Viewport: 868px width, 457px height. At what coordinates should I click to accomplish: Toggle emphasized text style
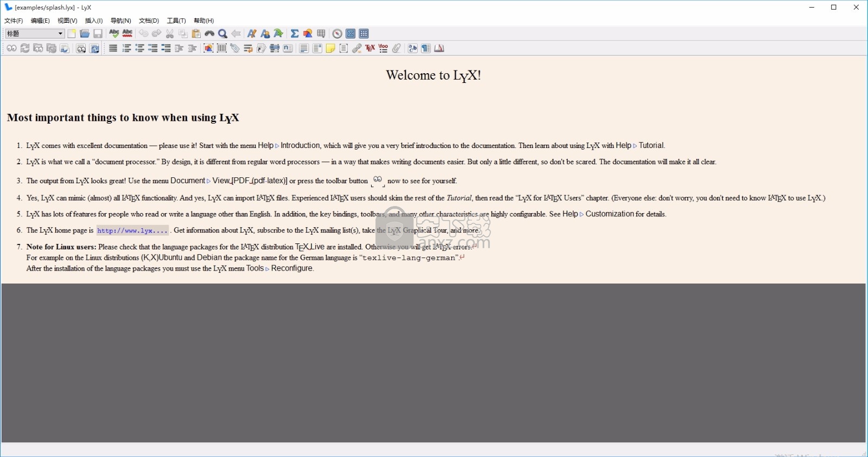(x=252, y=34)
